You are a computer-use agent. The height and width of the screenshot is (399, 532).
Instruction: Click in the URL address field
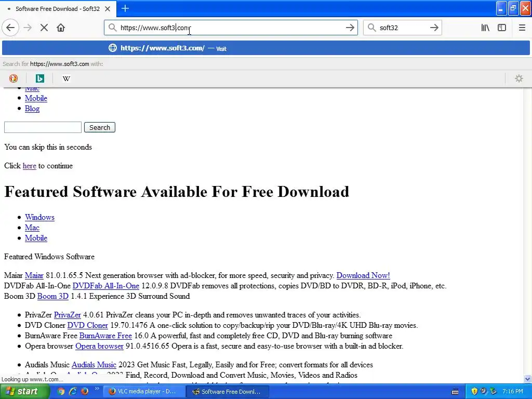pyautogui.click(x=231, y=28)
